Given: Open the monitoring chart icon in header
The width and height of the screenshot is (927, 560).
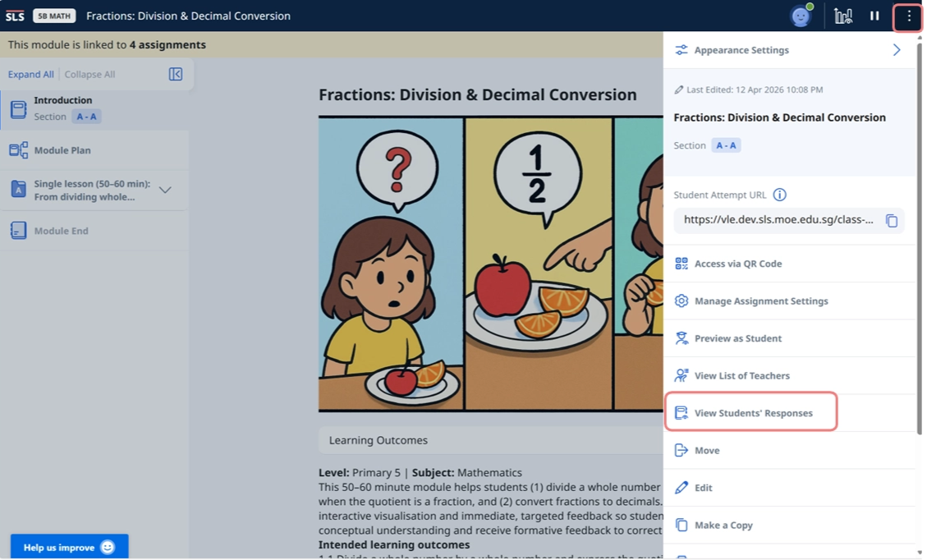Looking at the screenshot, I should [x=843, y=16].
